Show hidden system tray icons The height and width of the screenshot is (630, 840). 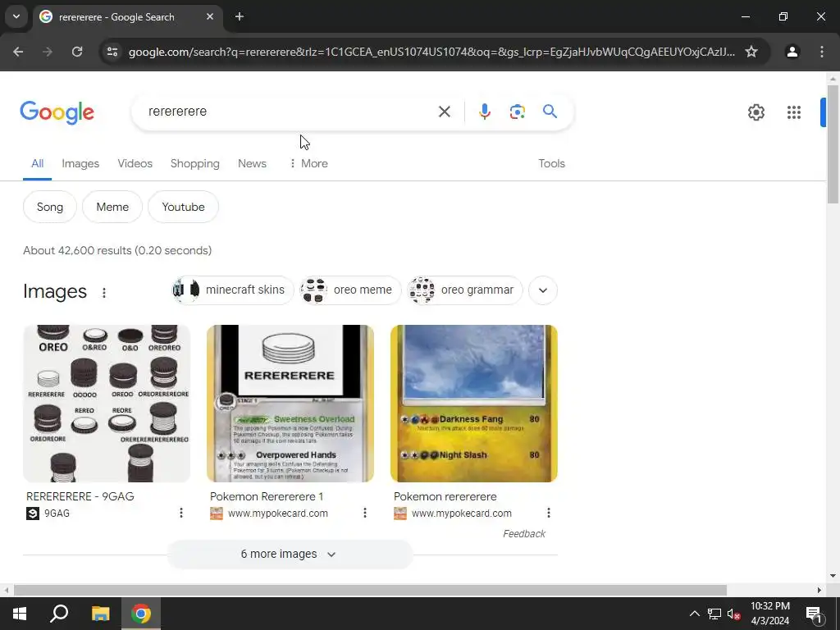click(x=694, y=614)
